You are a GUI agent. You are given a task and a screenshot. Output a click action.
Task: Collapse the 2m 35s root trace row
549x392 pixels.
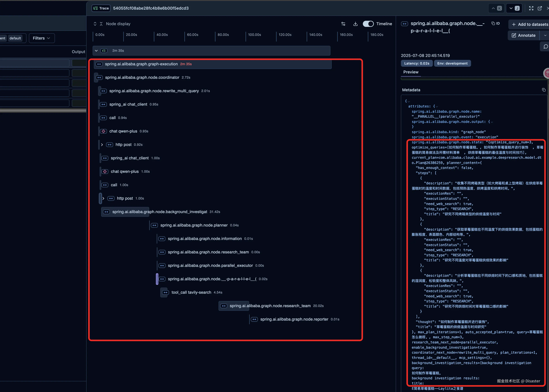pyautogui.click(x=96, y=51)
